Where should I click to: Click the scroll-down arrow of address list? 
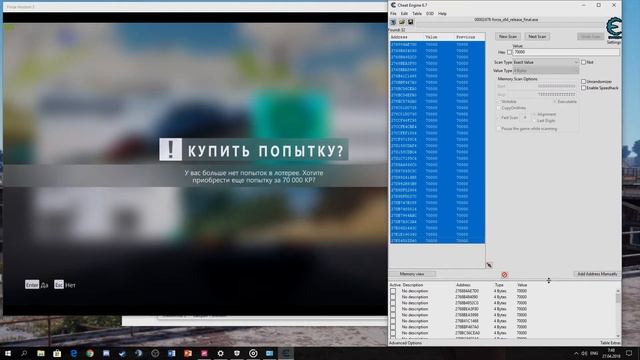618,336
